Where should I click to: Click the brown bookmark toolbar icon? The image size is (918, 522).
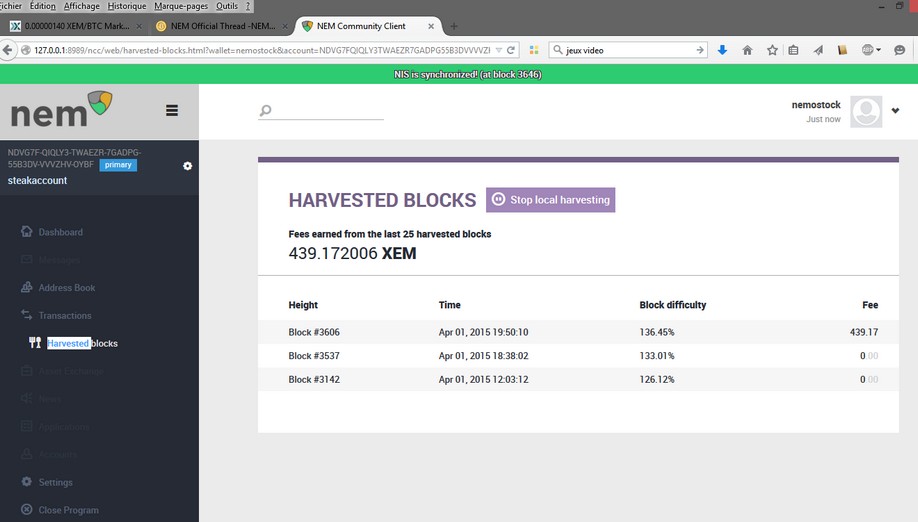click(842, 50)
